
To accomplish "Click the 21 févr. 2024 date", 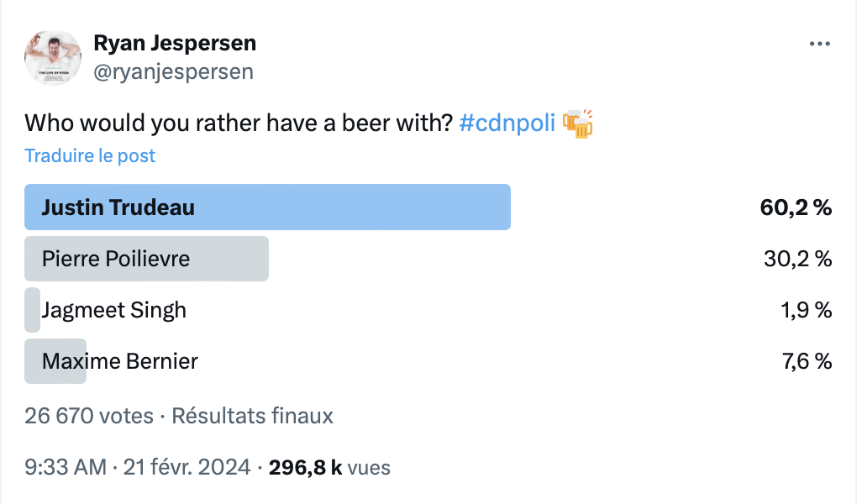I will point(187,468).
